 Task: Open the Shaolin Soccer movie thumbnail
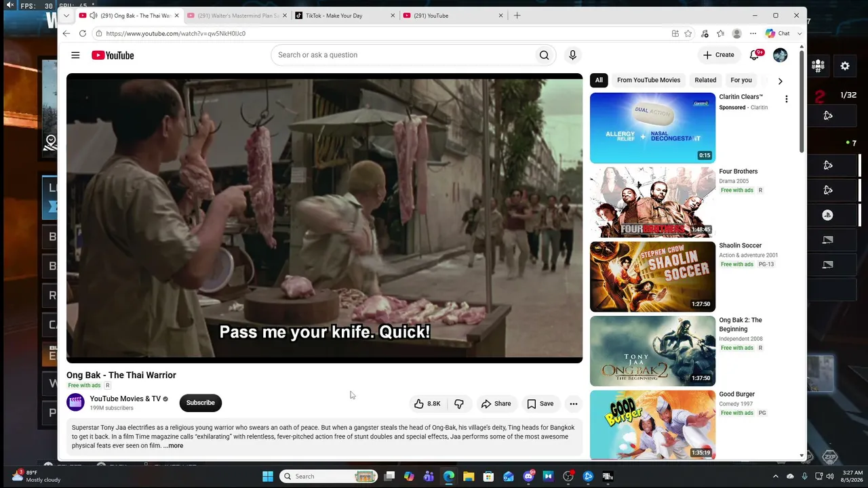[x=652, y=277]
